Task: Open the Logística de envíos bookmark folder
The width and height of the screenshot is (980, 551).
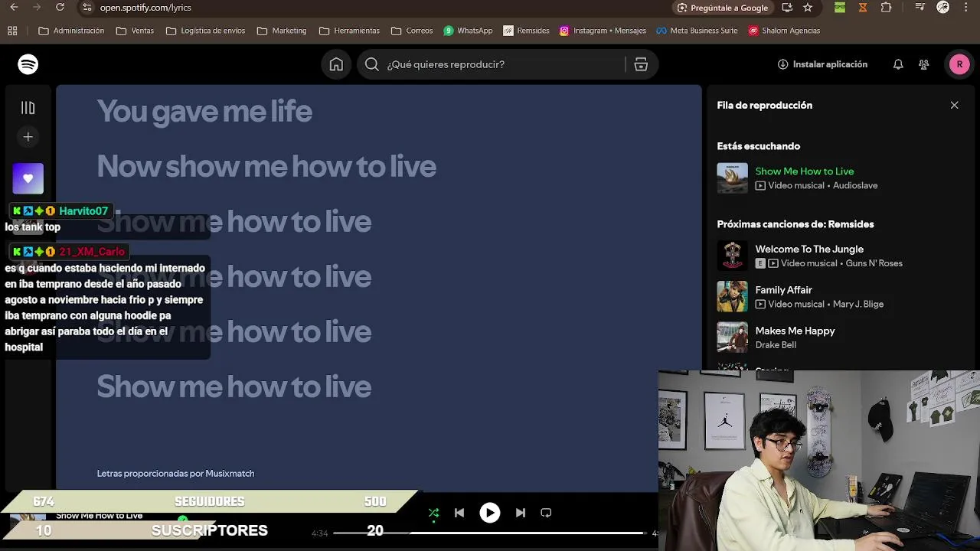Action: coord(206,31)
